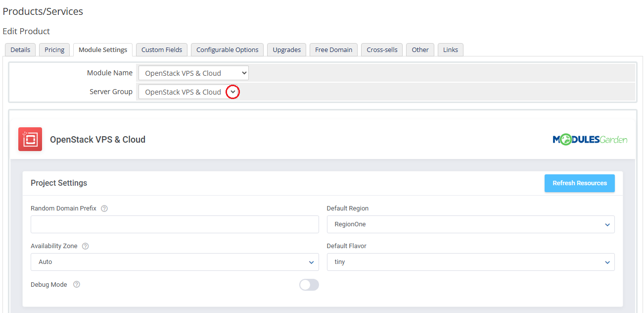Open the Cross-sells tab
Image resolution: width=644 pixels, height=313 pixels.
pos(382,50)
